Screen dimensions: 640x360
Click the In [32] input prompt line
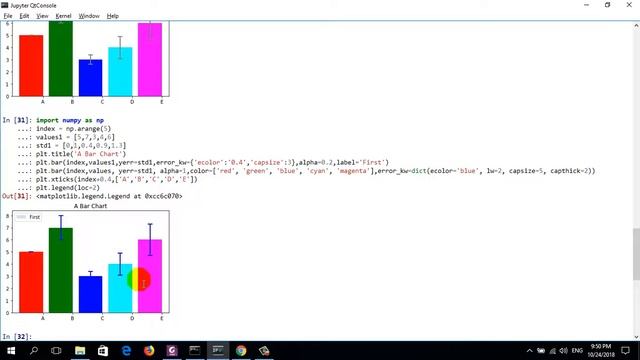[x=16, y=336]
